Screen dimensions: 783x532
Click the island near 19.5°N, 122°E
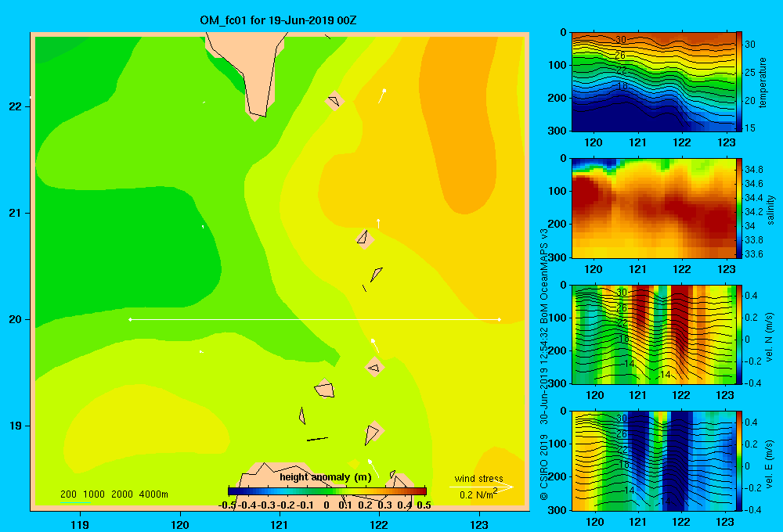point(374,367)
